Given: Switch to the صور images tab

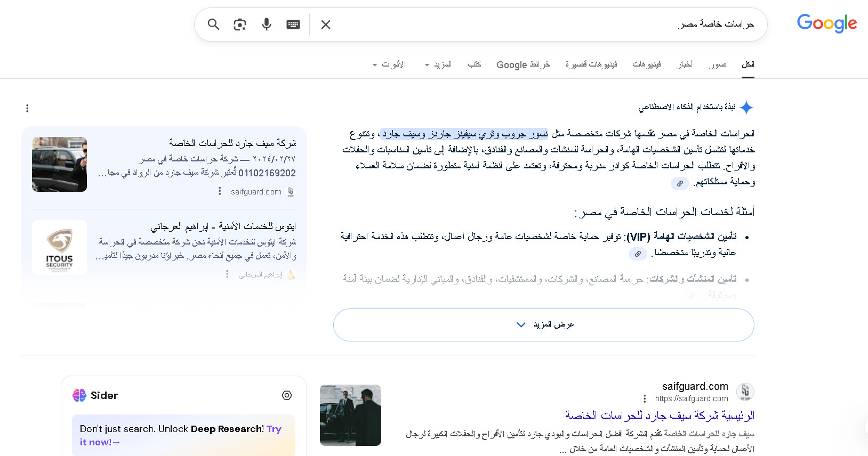Looking at the screenshot, I should [718, 64].
